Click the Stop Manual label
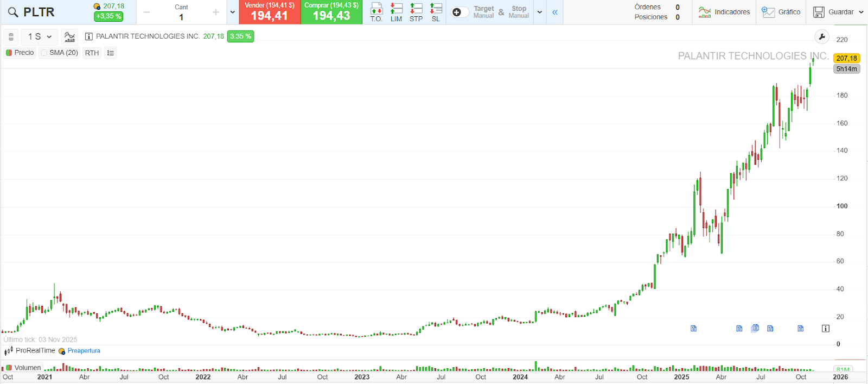868x384 pixels. click(519, 12)
